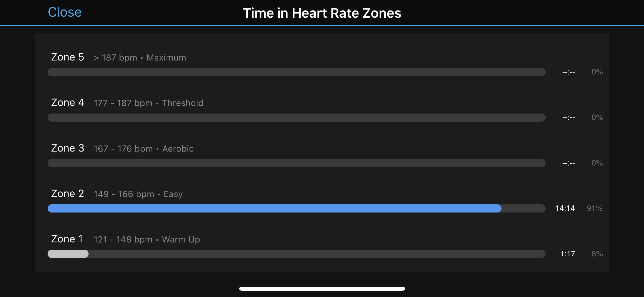The height and width of the screenshot is (297, 644).
Task: Click the 91% percentage value
Action: 595,208
